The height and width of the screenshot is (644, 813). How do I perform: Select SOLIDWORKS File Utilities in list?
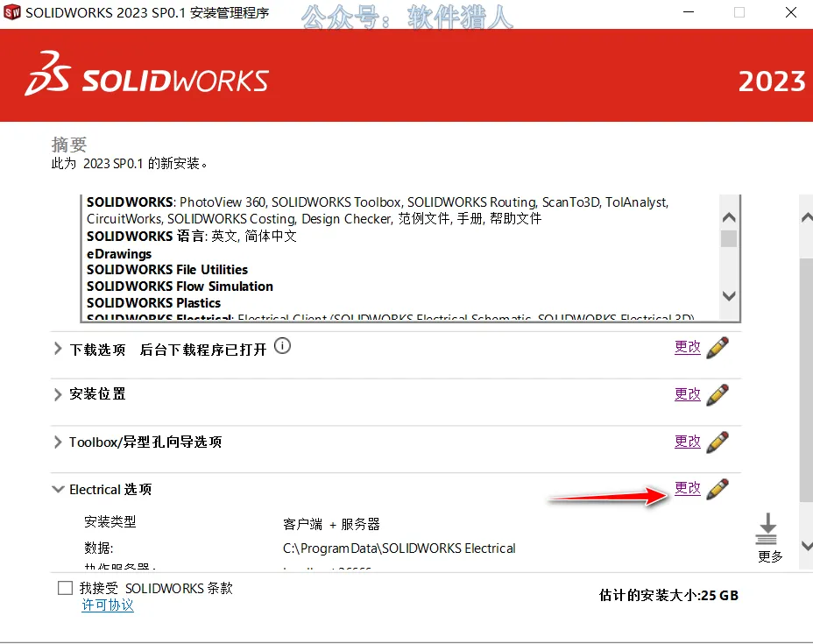167,270
